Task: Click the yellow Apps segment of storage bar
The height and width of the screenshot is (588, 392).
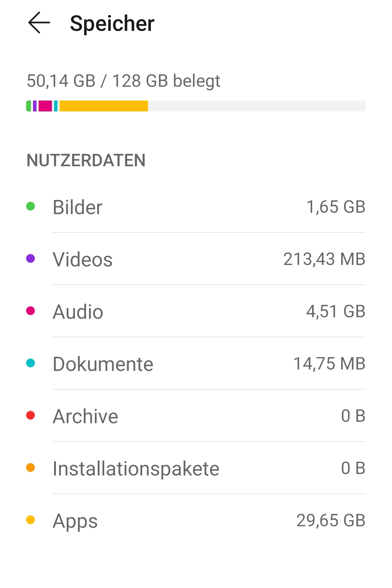Action: click(x=104, y=106)
